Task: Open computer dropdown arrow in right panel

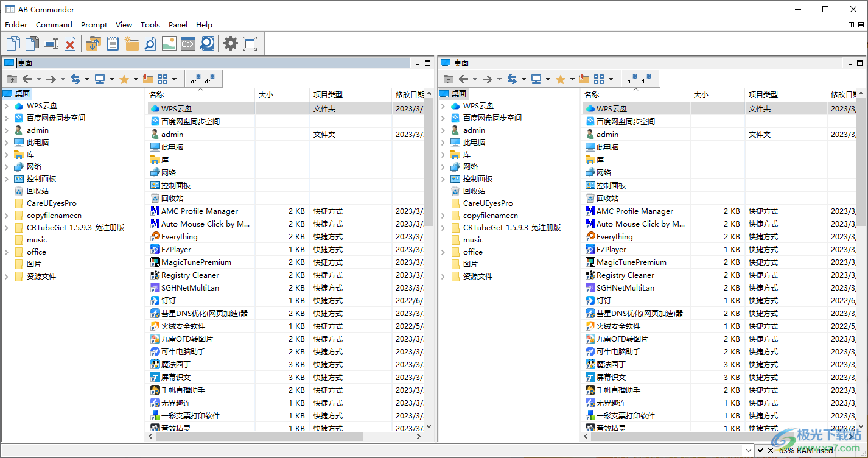Action: [x=548, y=79]
